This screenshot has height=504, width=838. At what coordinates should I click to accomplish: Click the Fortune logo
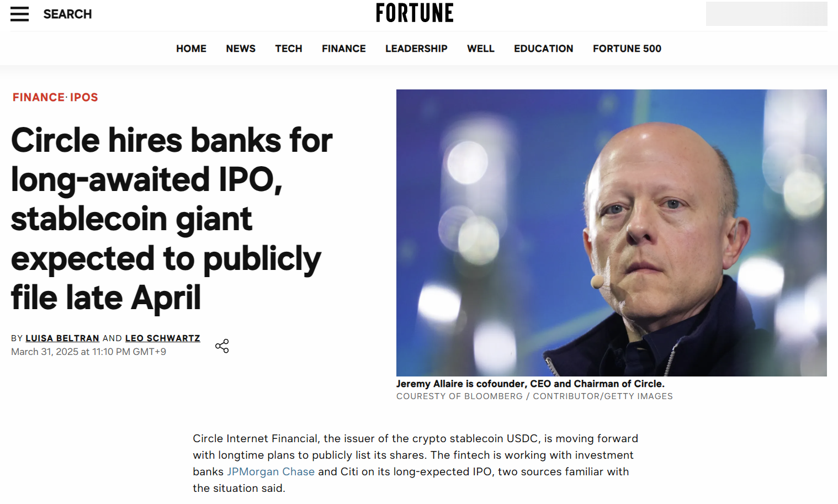coord(415,13)
